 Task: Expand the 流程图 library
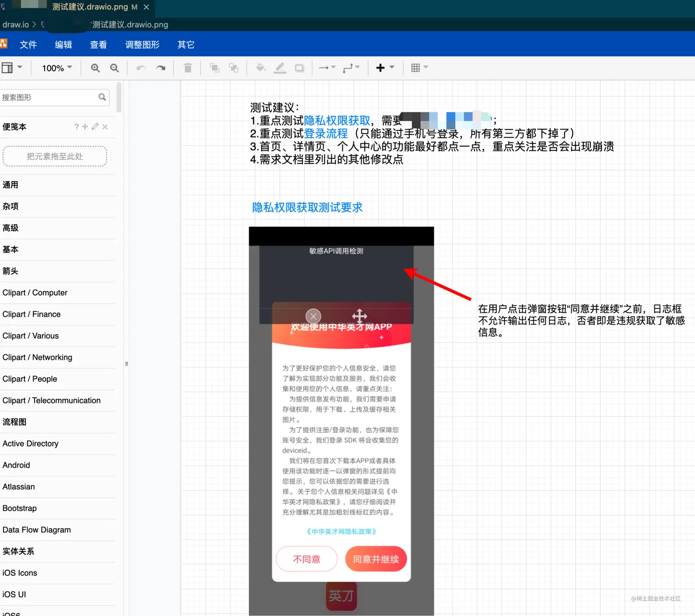coord(58,422)
